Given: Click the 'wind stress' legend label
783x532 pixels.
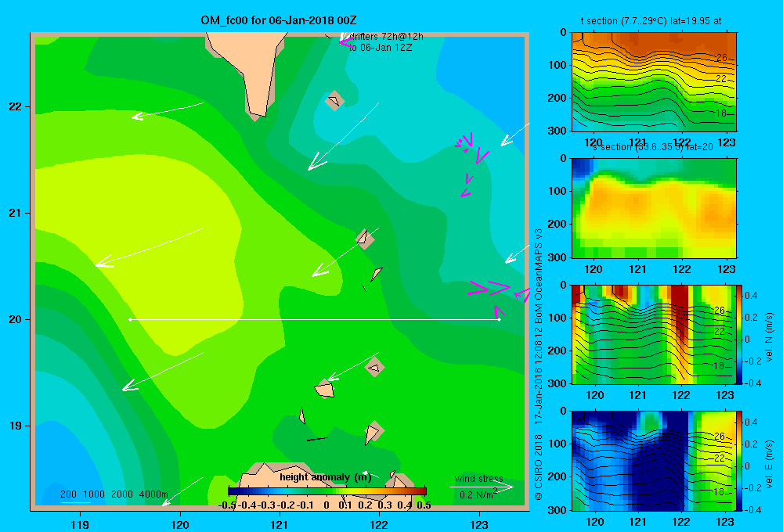Looking at the screenshot, I should (479, 479).
